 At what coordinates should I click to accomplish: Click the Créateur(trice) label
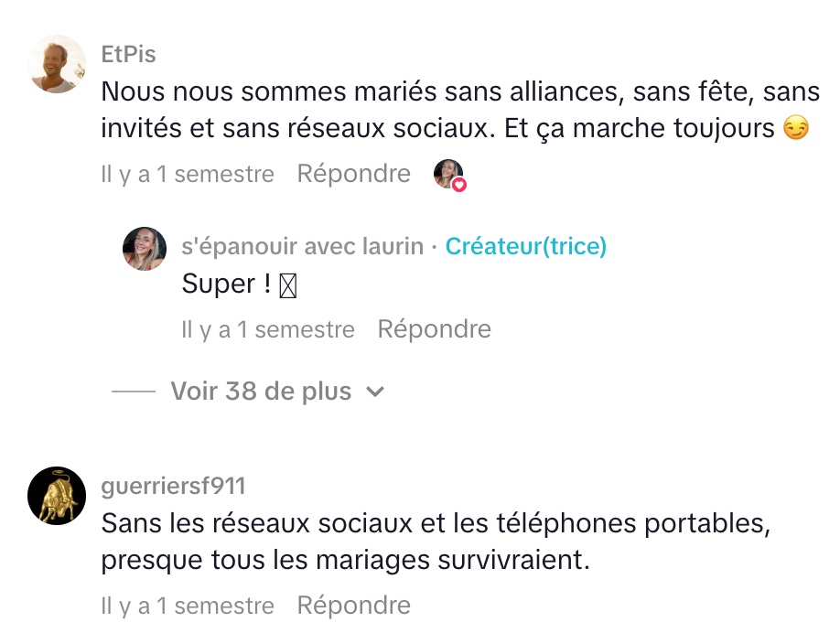click(525, 246)
